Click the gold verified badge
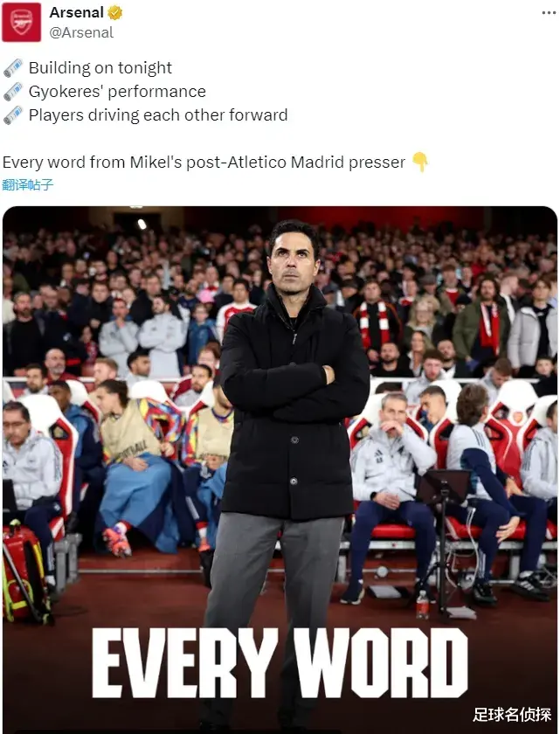The image size is (560, 734). [115, 12]
